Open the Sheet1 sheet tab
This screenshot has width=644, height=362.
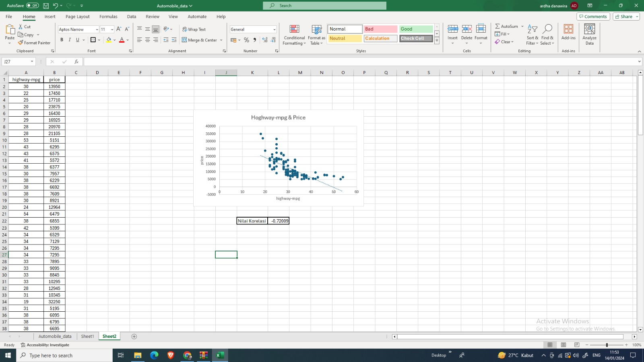(87, 336)
